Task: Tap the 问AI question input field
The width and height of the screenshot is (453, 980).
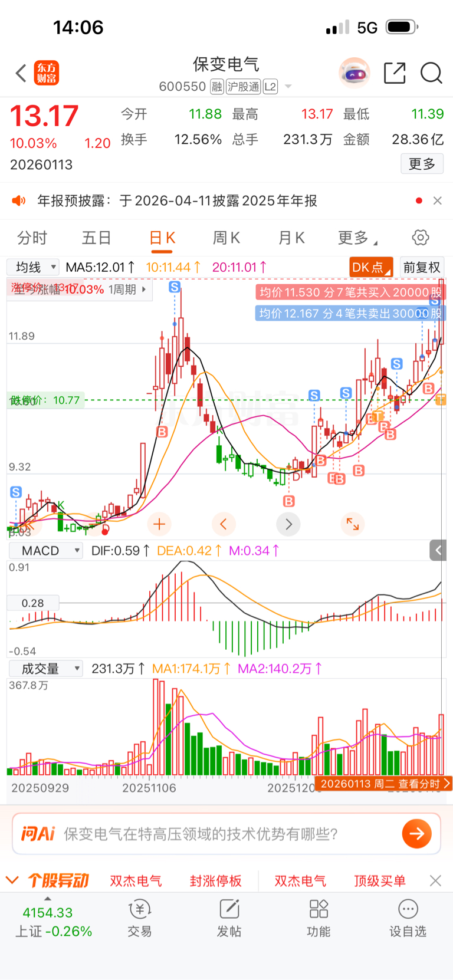Action: point(226,834)
